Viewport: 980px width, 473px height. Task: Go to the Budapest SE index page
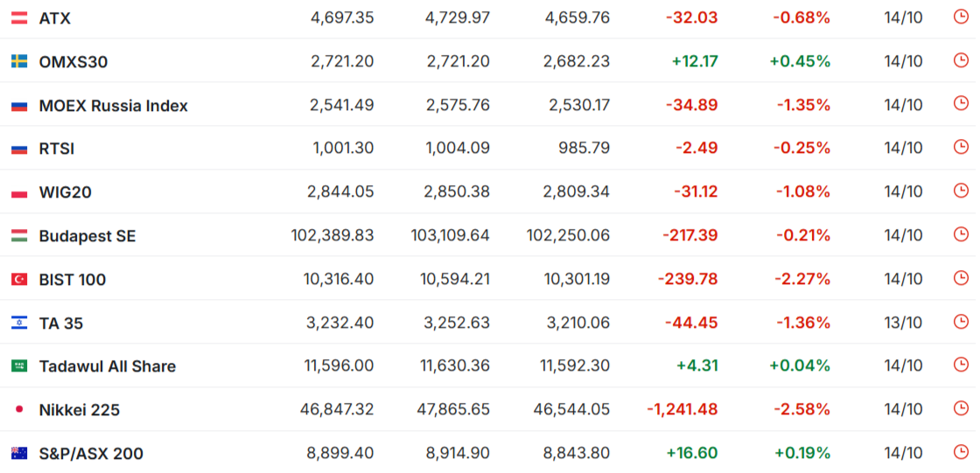pos(87,236)
